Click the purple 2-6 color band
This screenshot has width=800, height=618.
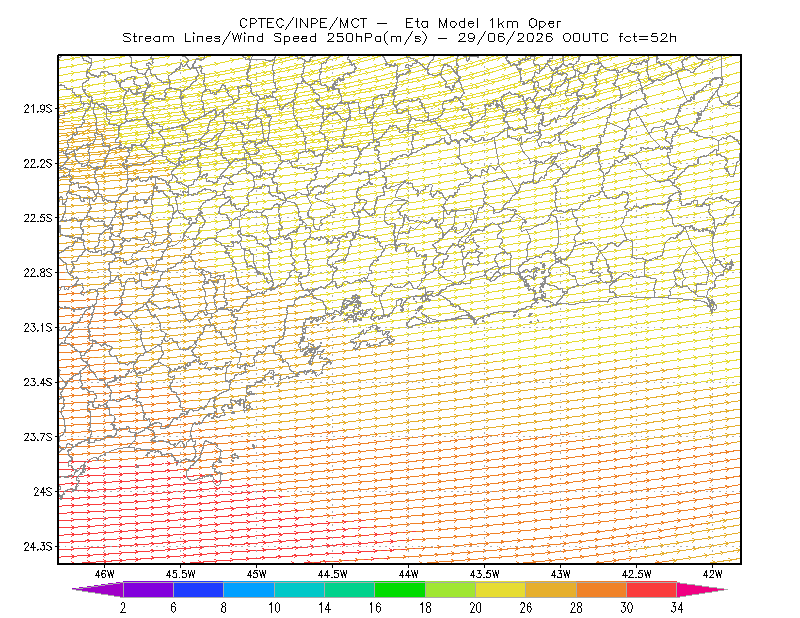(x=148, y=589)
